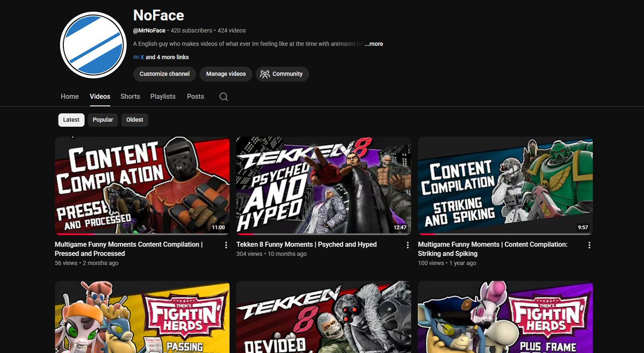Click the Community people icon
The height and width of the screenshot is (353, 644).
coord(265,74)
